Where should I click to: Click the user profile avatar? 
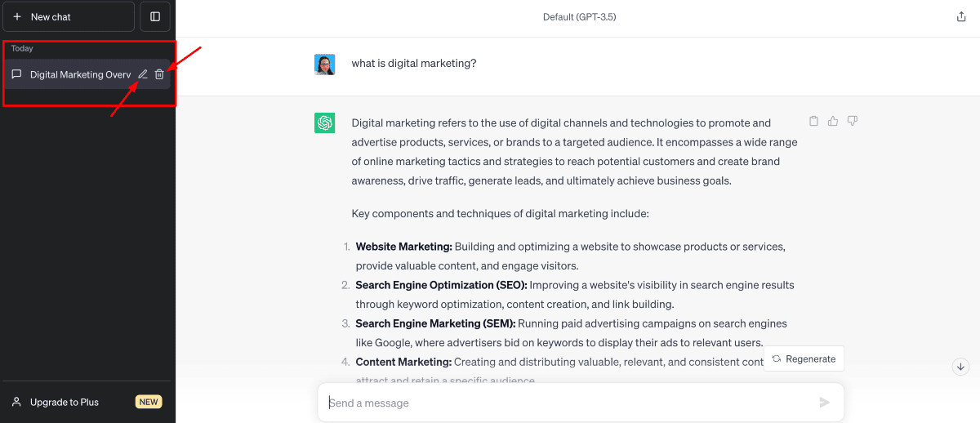[325, 65]
